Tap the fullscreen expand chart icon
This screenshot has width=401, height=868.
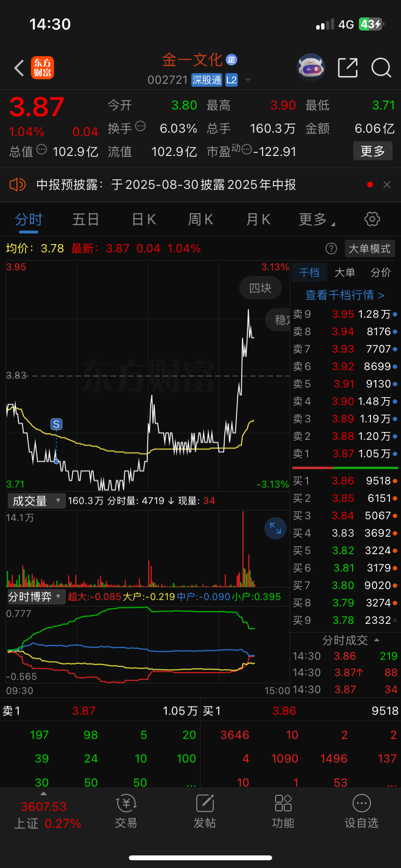pos(276,528)
